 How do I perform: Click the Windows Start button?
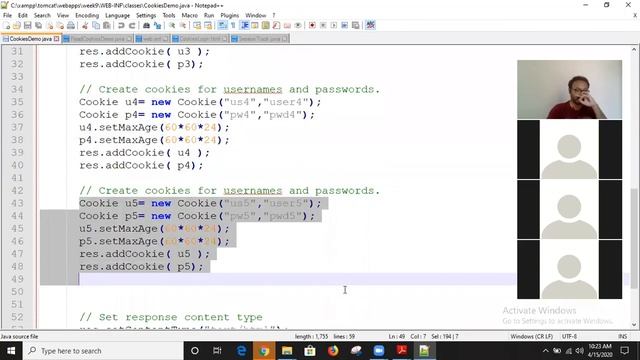pos(11,351)
